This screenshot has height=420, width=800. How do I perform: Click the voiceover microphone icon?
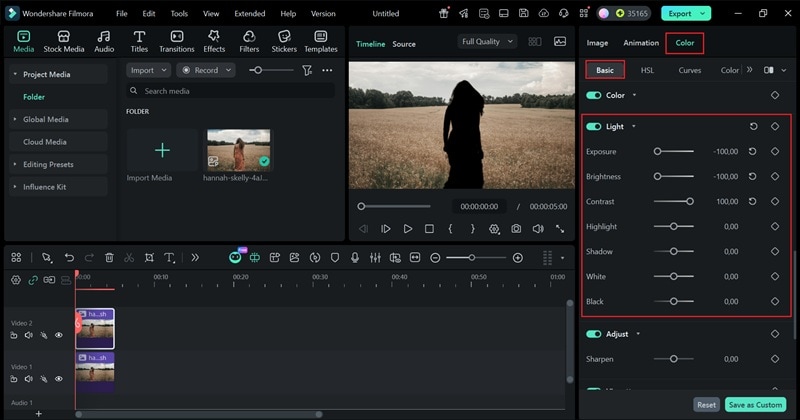tap(354, 257)
